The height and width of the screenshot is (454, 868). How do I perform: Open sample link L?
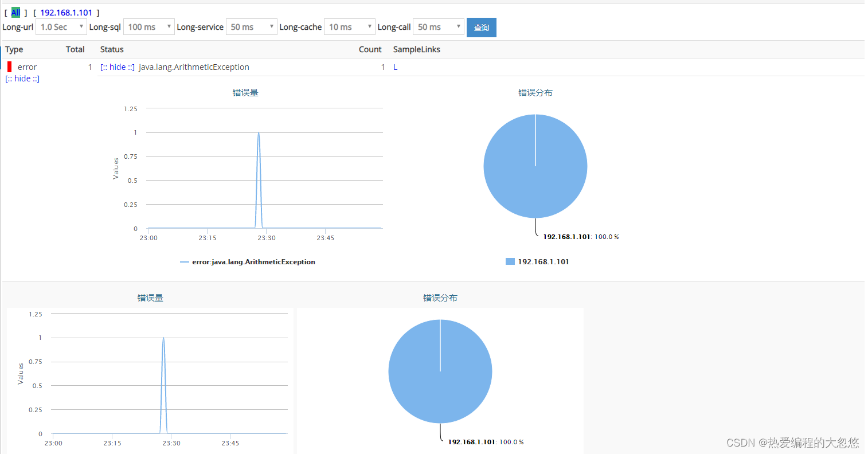coord(396,67)
